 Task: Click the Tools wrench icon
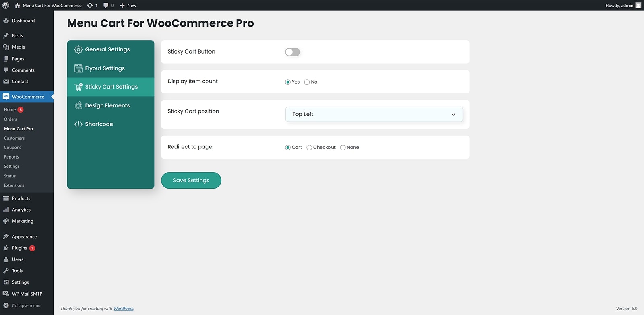tap(6, 271)
